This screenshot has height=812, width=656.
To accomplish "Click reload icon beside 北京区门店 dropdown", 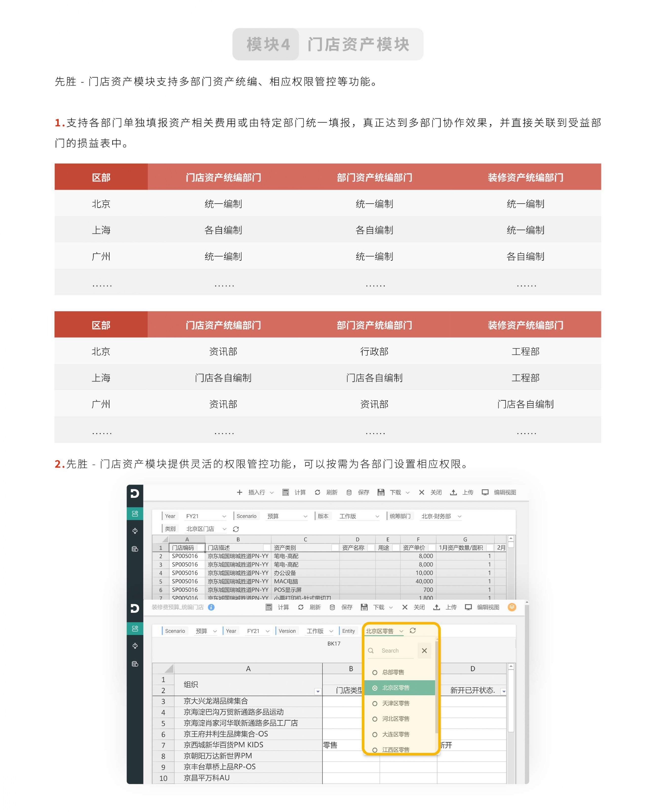I will [x=236, y=529].
